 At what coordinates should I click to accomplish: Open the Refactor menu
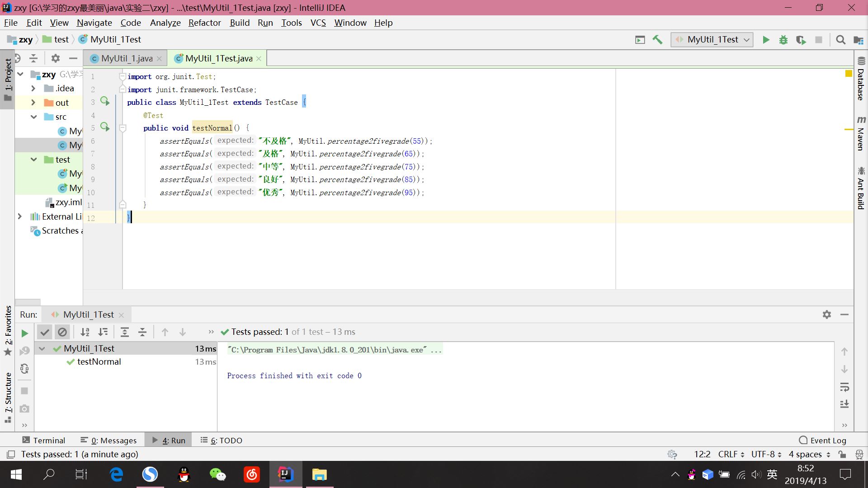click(204, 23)
